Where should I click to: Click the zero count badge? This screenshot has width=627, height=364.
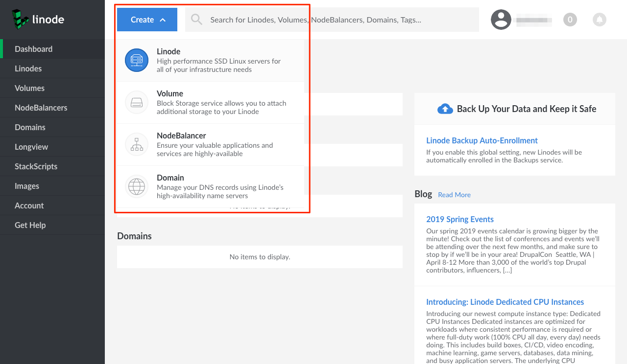coord(570,20)
